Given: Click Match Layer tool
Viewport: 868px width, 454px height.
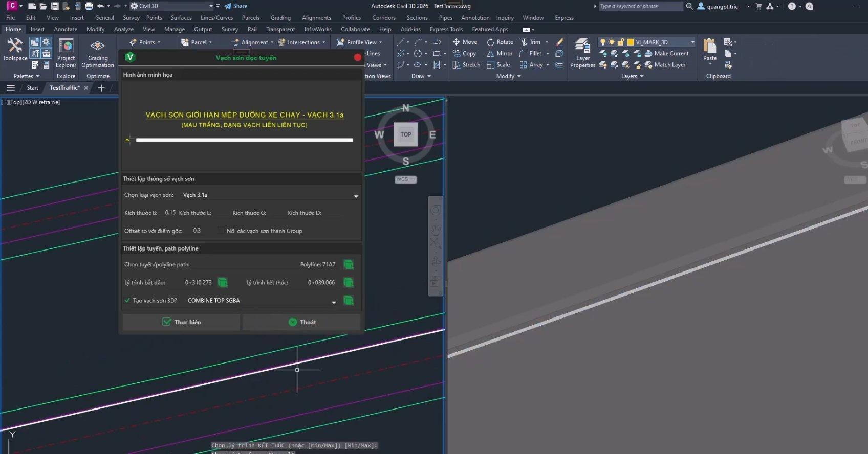Looking at the screenshot, I should [x=665, y=65].
